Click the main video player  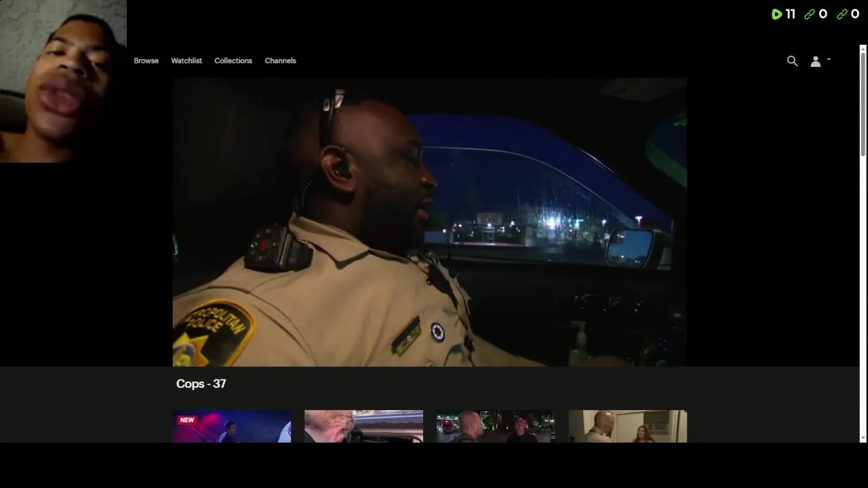coord(429,222)
